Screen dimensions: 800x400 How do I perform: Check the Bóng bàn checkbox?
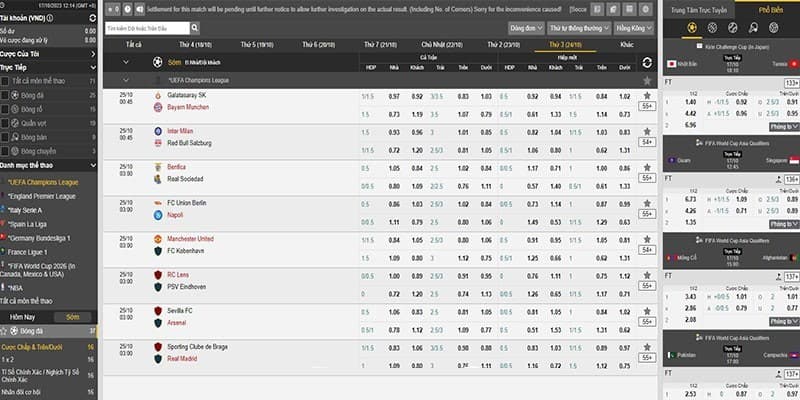[5, 137]
